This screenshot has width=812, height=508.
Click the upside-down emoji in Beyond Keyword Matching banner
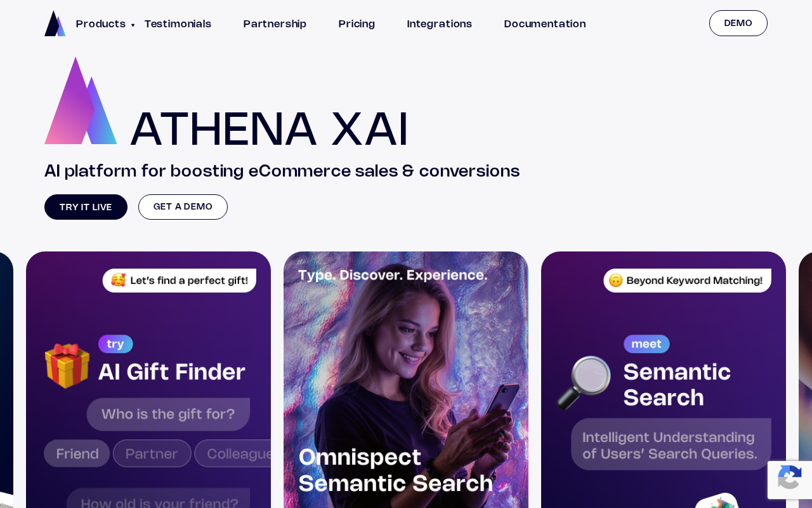click(616, 280)
